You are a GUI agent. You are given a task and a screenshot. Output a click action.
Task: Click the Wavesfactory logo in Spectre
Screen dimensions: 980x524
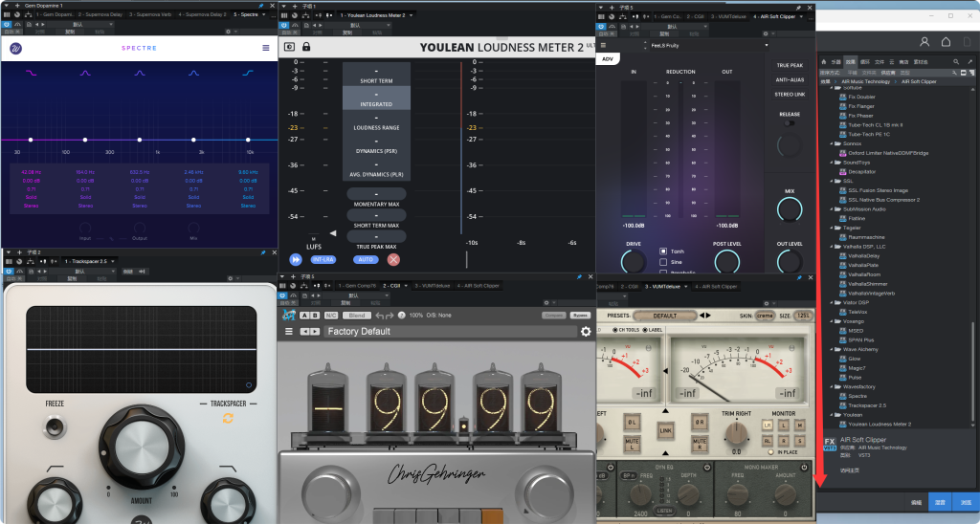click(15, 48)
